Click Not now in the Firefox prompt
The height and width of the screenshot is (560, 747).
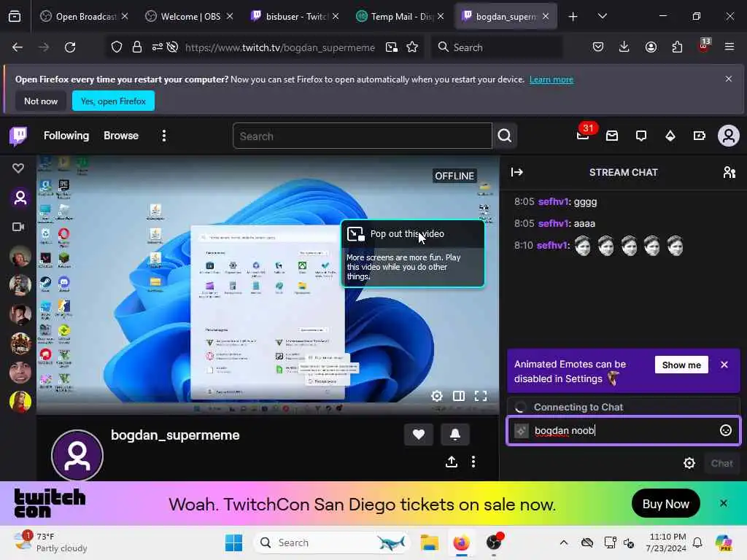(x=41, y=101)
